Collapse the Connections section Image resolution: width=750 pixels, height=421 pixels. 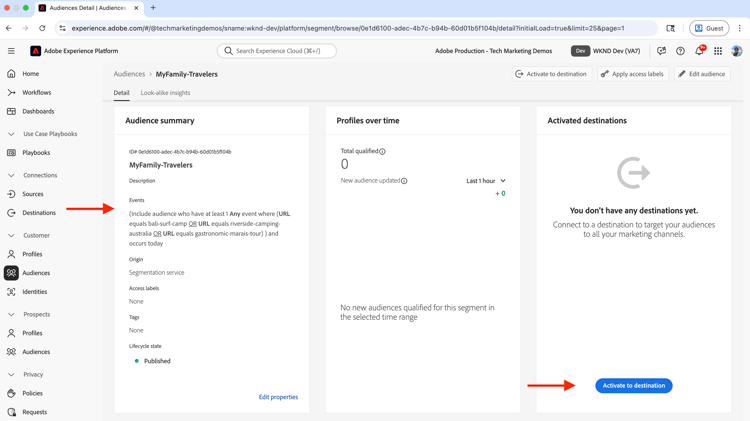click(11, 175)
